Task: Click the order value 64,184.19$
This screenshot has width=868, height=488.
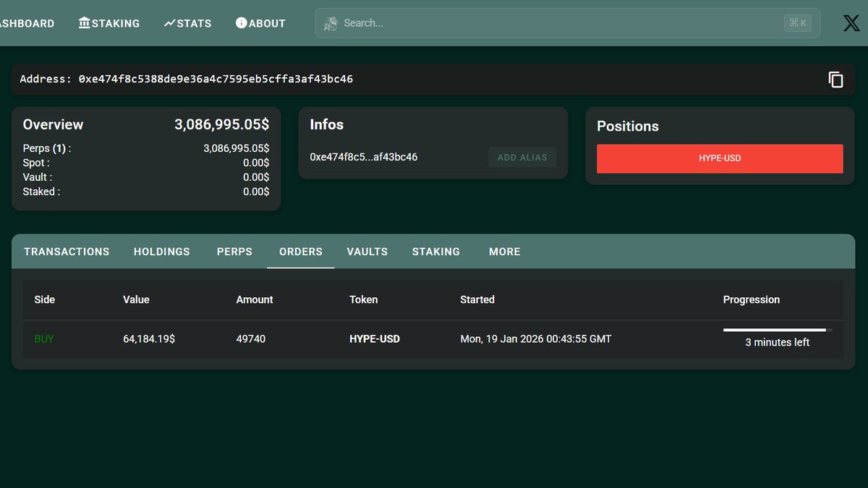Action: pyautogui.click(x=149, y=338)
